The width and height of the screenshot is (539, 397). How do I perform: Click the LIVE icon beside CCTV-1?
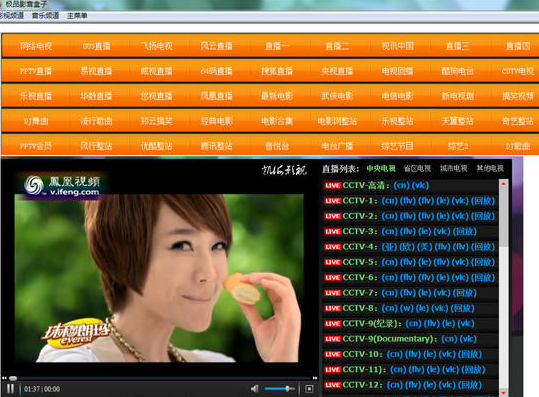tap(333, 201)
